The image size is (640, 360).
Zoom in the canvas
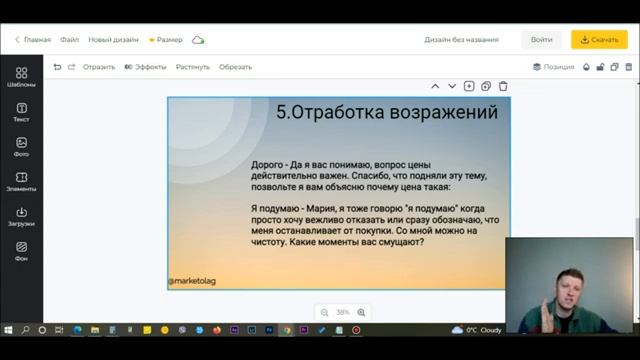coord(361,312)
